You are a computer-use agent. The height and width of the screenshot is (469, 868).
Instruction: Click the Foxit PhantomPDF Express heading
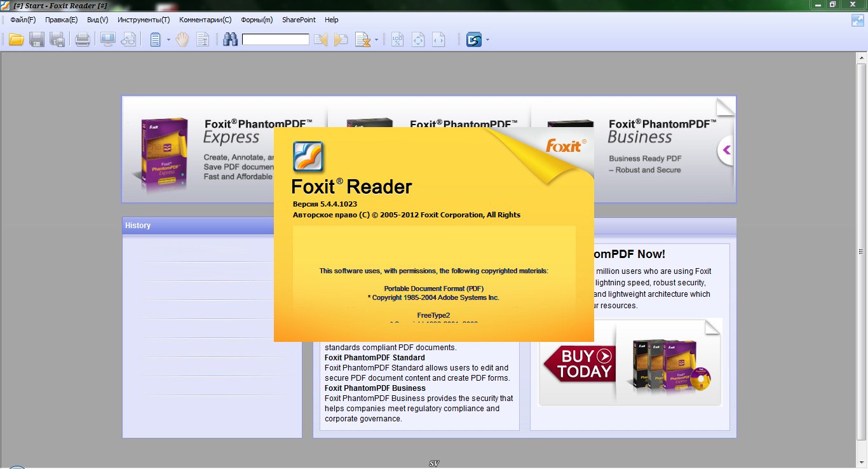pos(258,131)
